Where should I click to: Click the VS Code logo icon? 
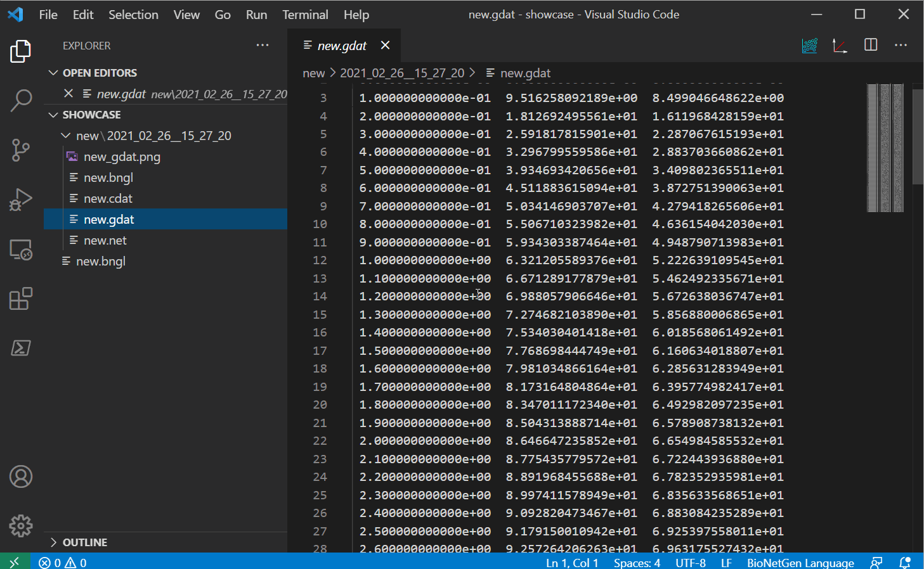15,15
